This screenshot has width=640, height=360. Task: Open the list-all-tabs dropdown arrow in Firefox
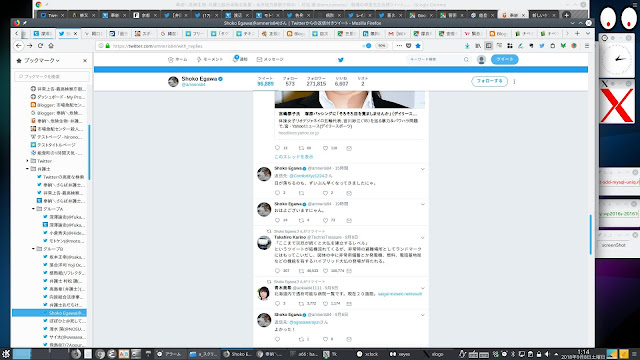588,33
